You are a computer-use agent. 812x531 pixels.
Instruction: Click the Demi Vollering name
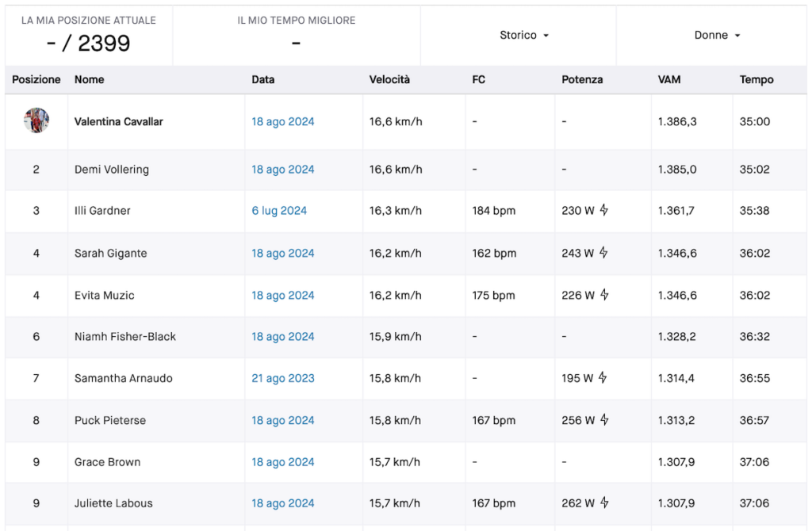tap(111, 170)
